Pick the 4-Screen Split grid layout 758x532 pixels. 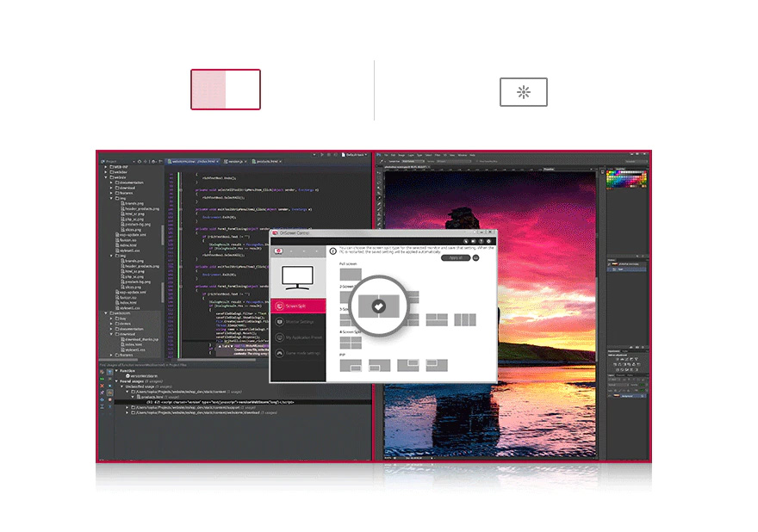coord(351,343)
